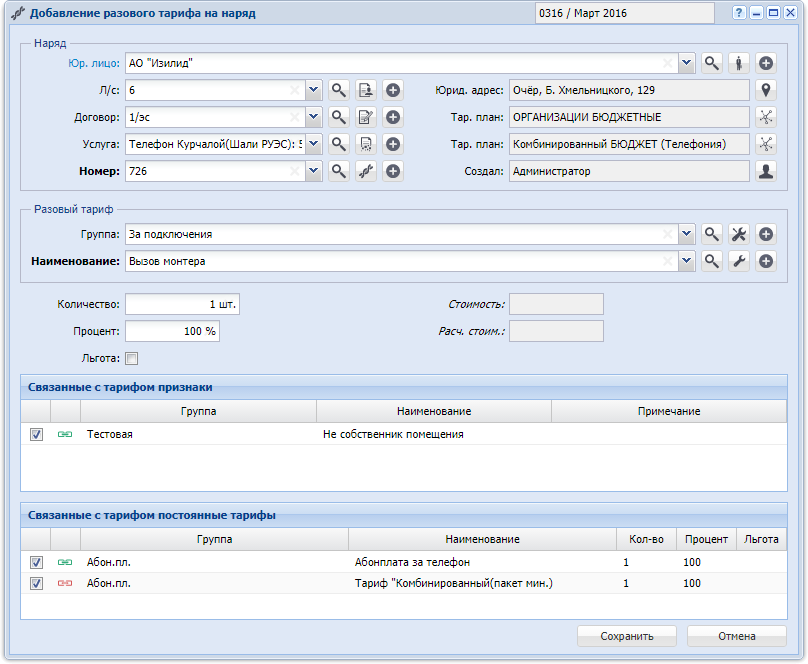Click the Расч. стоим. field
The width and height of the screenshot is (808, 664).
pos(557,331)
